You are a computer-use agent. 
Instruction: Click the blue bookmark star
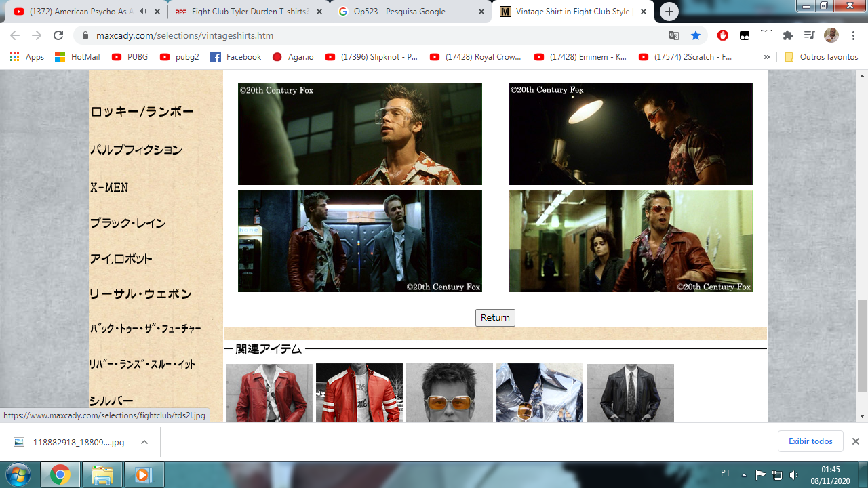(x=696, y=35)
